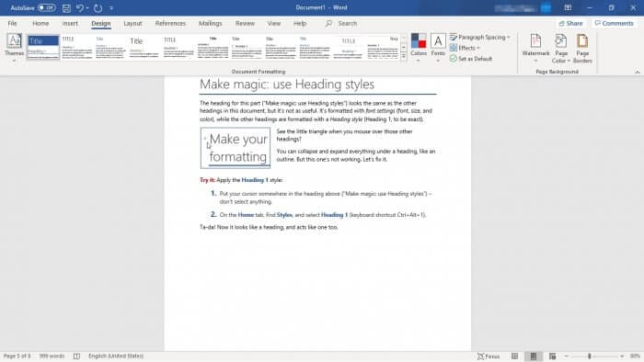The width and height of the screenshot is (644, 362).
Task: Select the first highlighted Title style set
Action: [x=43, y=47]
